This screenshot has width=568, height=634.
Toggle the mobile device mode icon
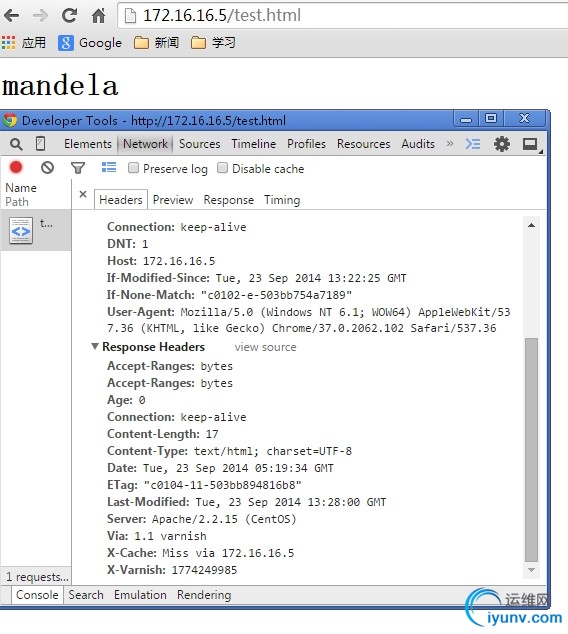pyautogui.click(x=40, y=144)
